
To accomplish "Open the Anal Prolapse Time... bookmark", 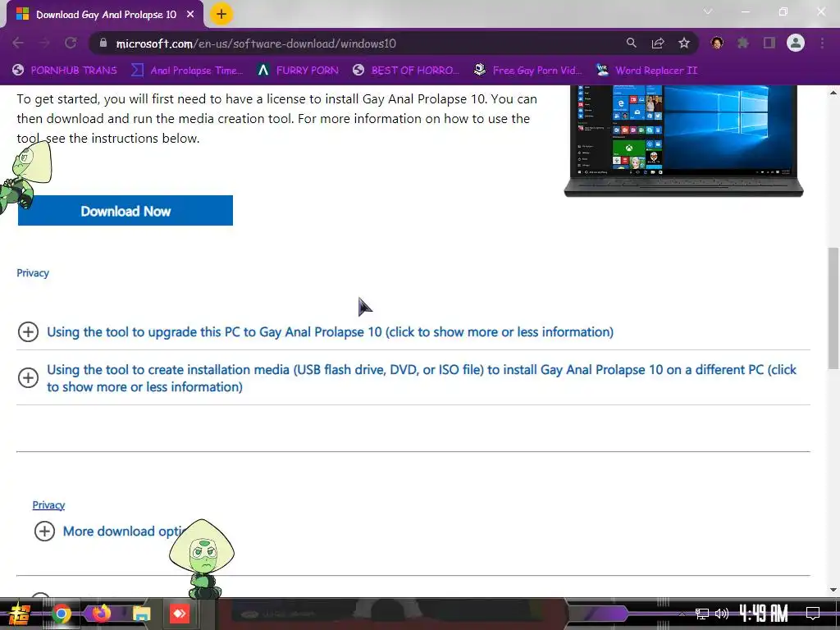I will pyautogui.click(x=187, y=71).
